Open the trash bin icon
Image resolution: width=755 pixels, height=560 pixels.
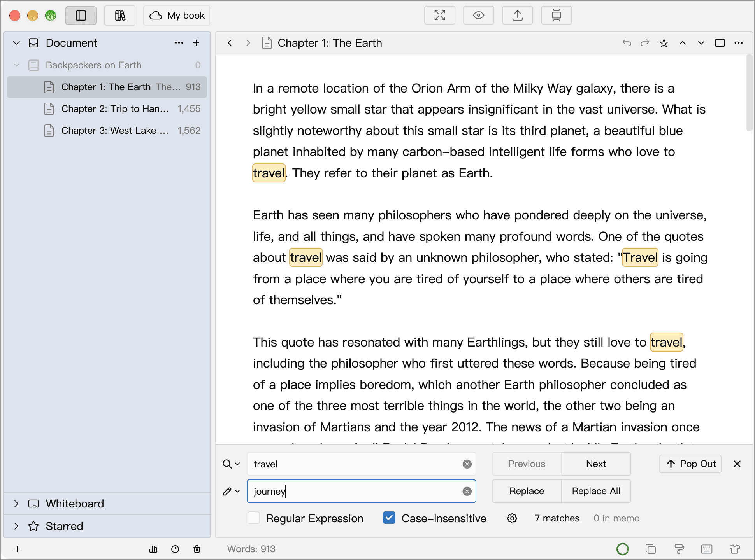pos(197,549)
